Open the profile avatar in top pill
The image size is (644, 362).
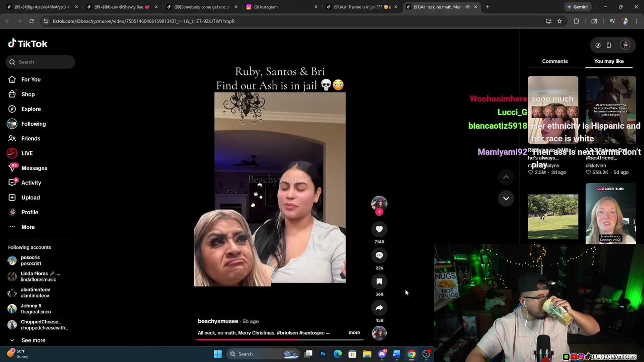[625, 45]
